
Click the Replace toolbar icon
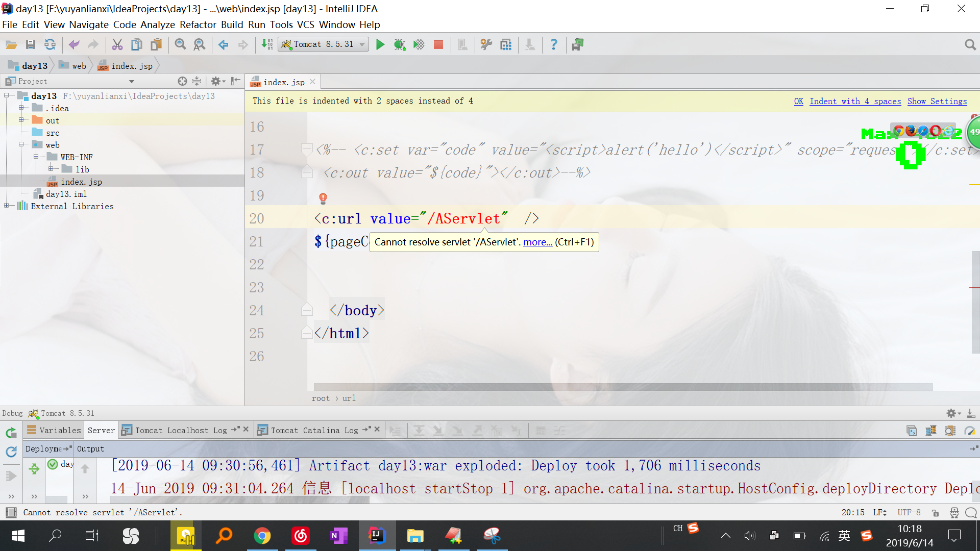200,45
